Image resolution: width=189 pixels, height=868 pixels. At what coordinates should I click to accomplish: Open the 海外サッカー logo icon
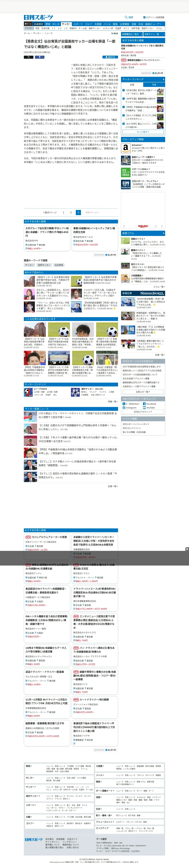[75, 392]
